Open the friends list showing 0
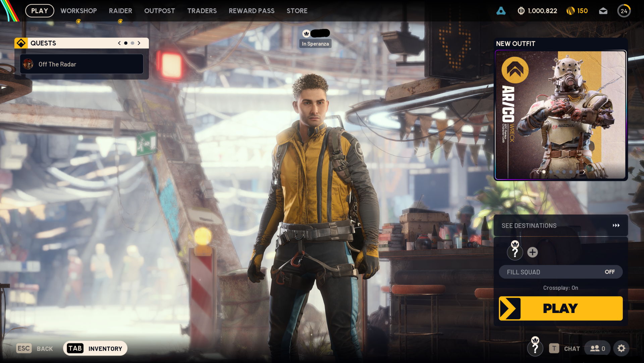 [597, 349]
